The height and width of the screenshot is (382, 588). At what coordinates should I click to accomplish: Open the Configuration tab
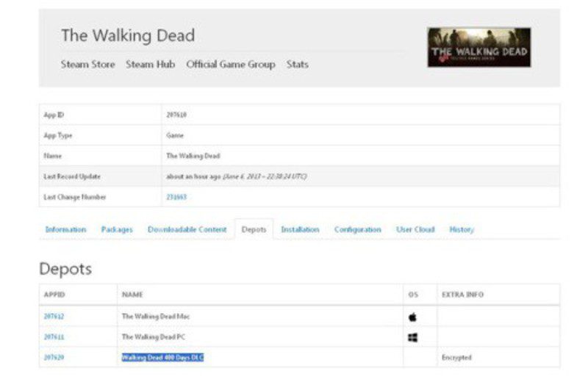click(357, 230)
